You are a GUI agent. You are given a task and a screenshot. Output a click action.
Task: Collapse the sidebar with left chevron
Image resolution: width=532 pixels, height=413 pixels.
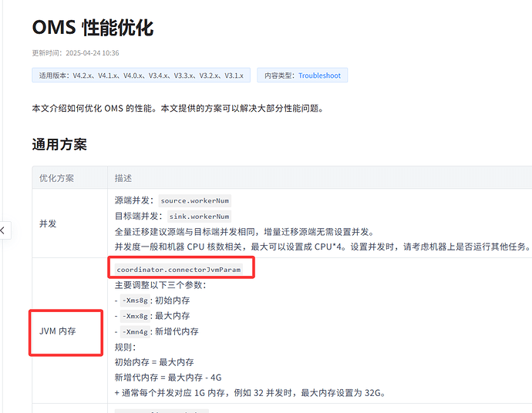coord(3,230)
